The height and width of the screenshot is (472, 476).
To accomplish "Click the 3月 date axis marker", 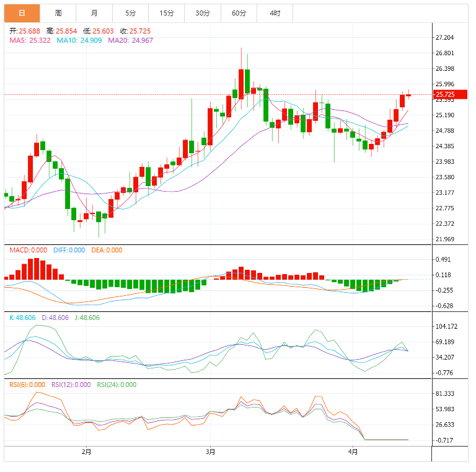I will click(x=210, y=452).
